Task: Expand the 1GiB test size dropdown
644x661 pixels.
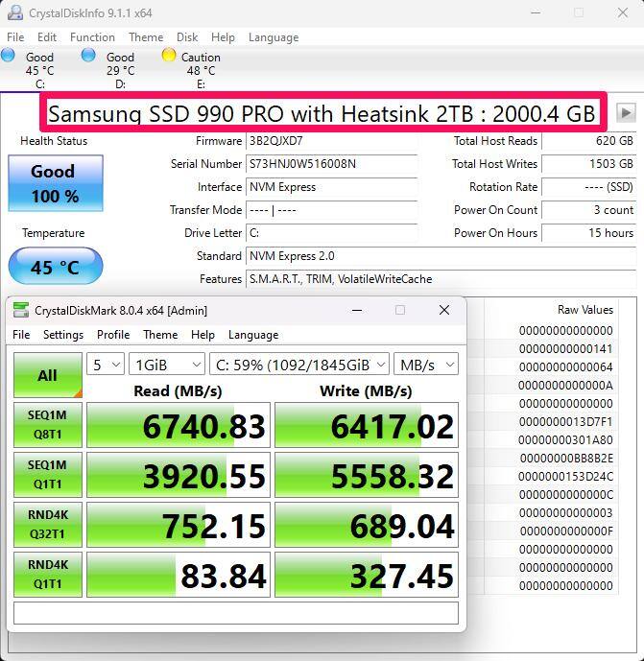Action: pos(168,365)
